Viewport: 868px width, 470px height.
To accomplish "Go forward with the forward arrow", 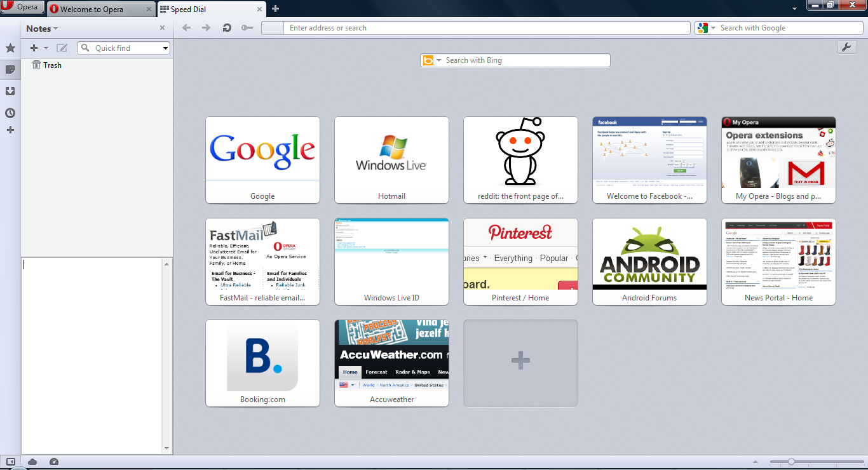I will click(x=206, y=28).
